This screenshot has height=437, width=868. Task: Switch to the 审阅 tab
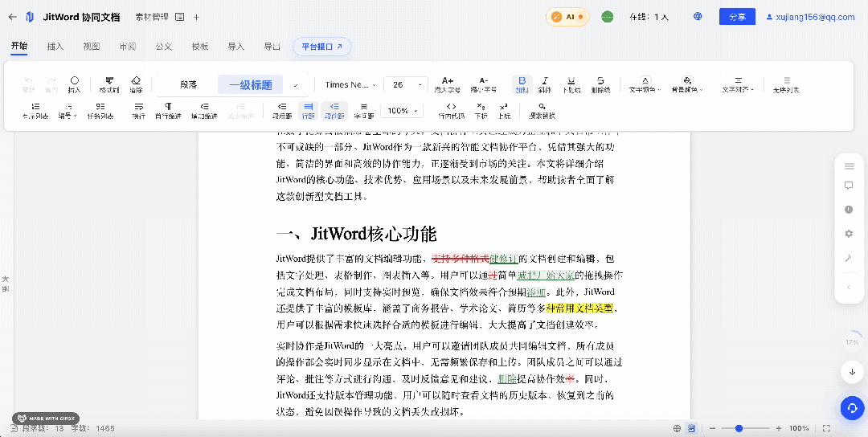[128, 47]
